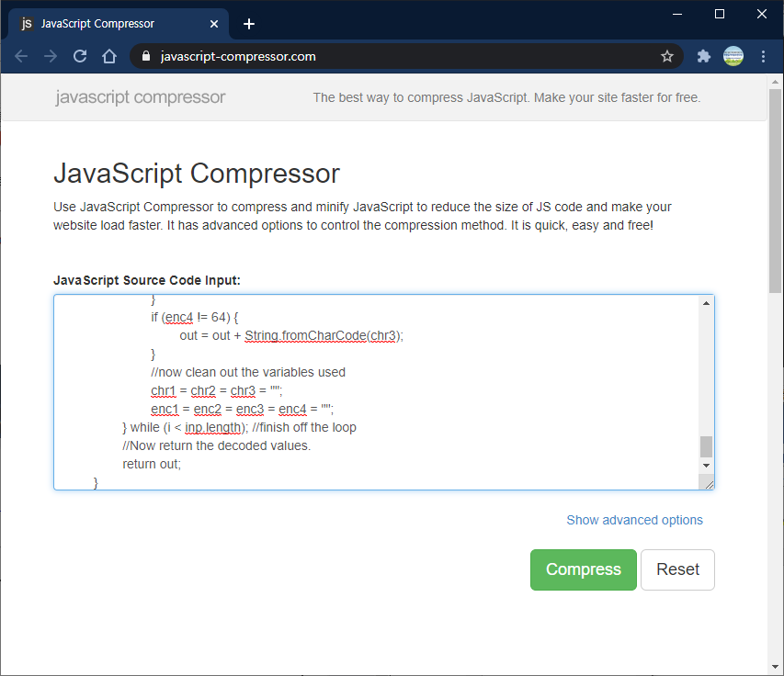This screenshot has height=676, width=784.
Task: Go forward using the browser forward arrow
Action: click(51, 56)
